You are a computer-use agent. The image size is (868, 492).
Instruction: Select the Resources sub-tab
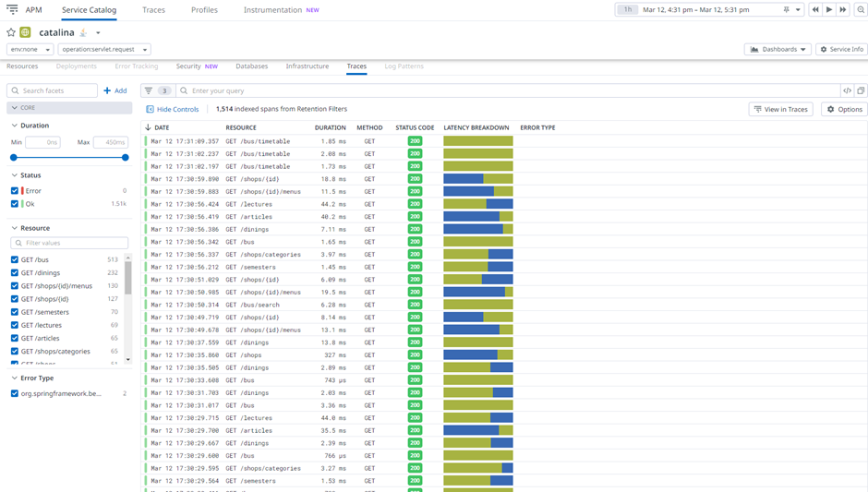pyautogui.click(x=22, y=66)
